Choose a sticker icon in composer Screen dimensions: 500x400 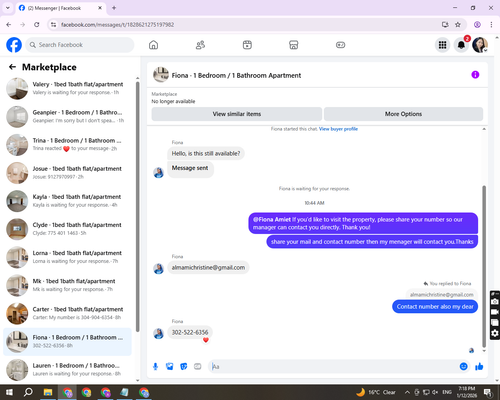184,367
